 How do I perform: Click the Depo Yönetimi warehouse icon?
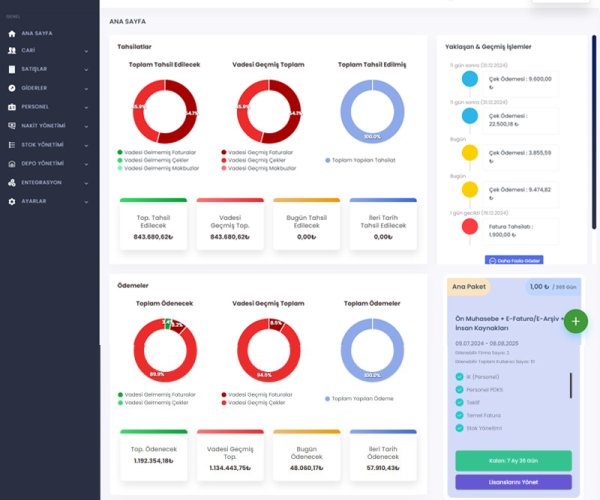(x=12, y=164)
